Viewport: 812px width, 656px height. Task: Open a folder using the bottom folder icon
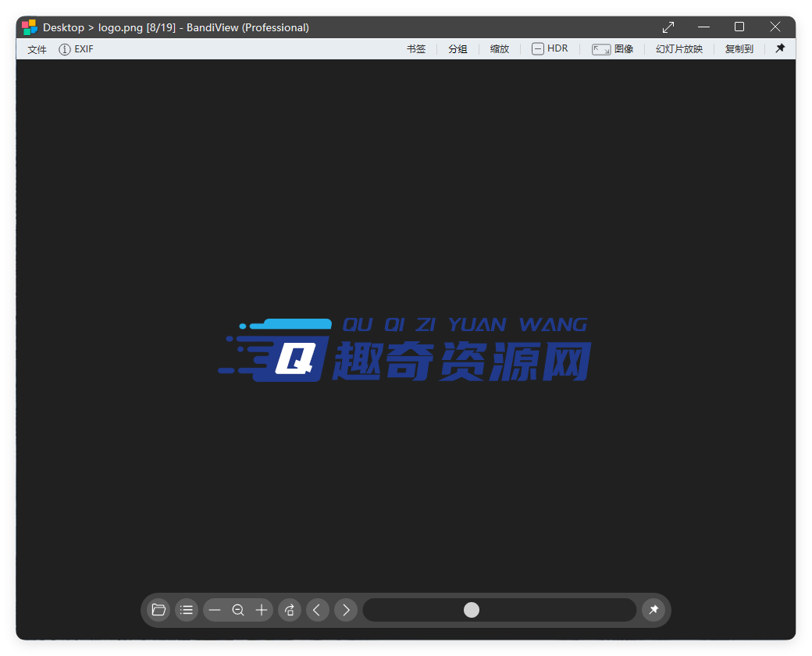coord(158,610)
